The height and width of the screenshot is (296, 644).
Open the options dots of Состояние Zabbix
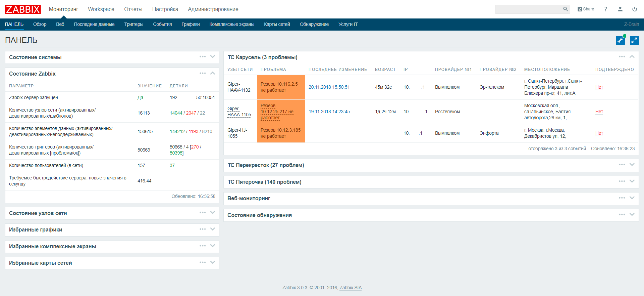click(x=203, y=73)
